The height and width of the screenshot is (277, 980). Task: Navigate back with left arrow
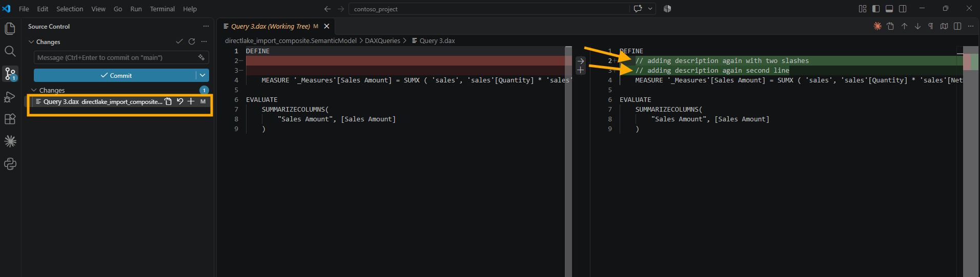coord(328,9)
